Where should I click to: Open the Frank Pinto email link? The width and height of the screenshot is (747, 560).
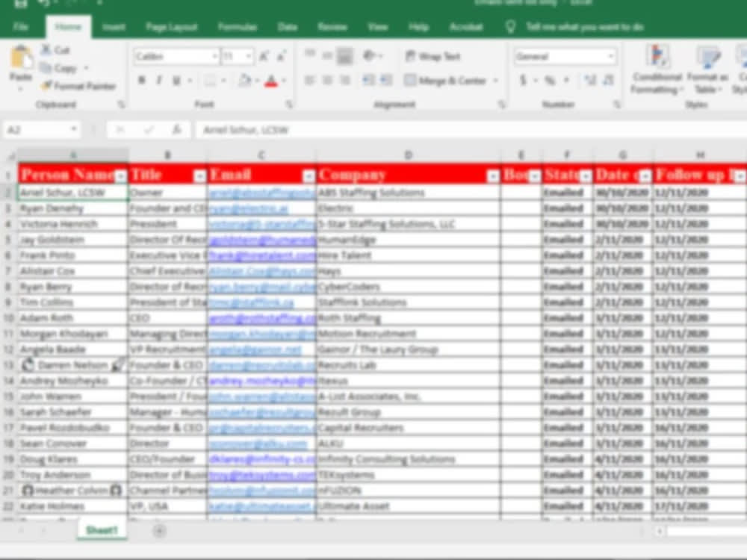pyautogui.click(x=262, y=255)
